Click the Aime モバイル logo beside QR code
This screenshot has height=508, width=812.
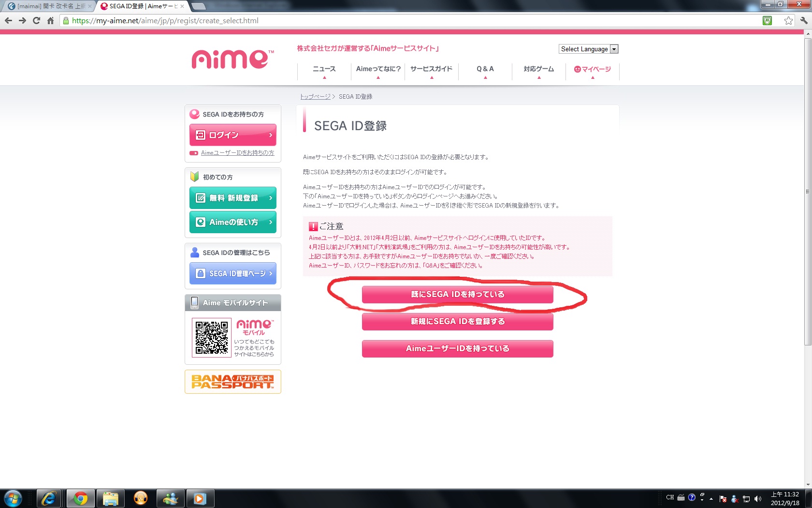pyautogui.click(x=255, y=327)
